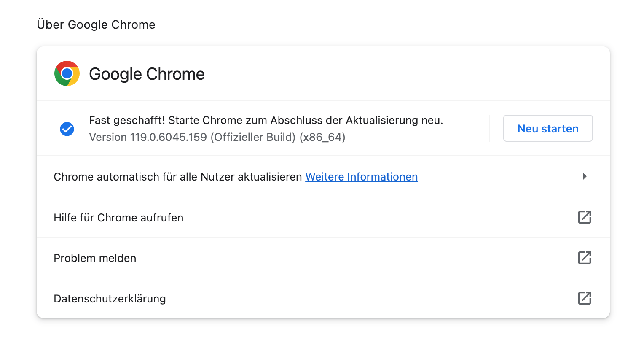This screenshot has height=340, width=644.
Task: Select the Chrome logo in the header
Action: 67,73
